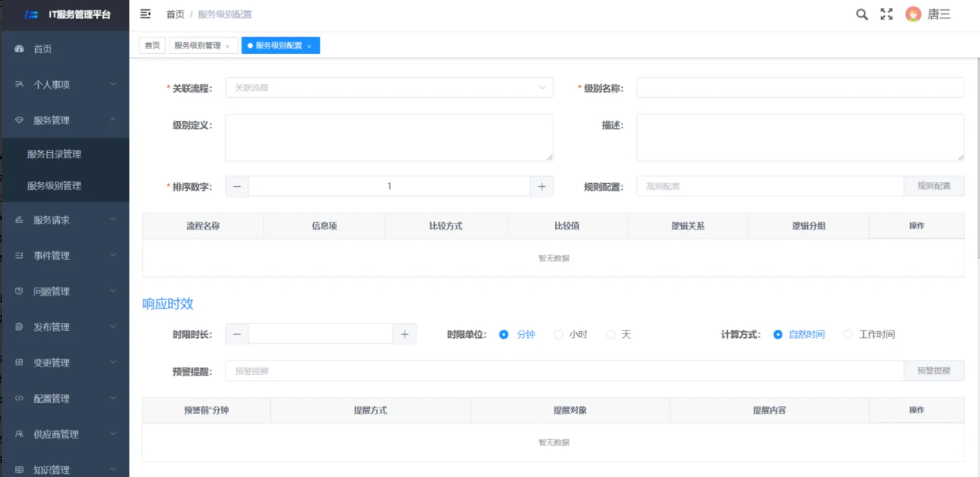The image size is (980, 477).
Task: Toggle the sidebar collapse hamburger icon
Action: pos(145,14)
